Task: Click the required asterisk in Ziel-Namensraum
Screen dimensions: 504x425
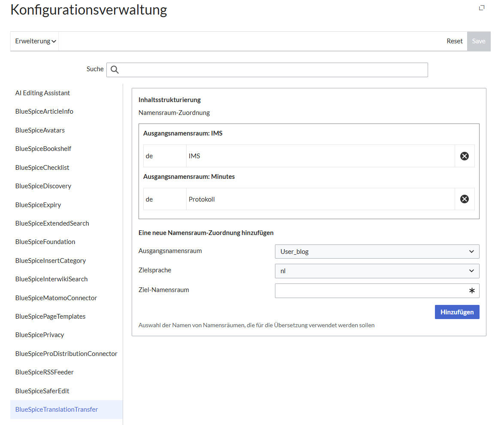Action: click(x=472, y=291)
